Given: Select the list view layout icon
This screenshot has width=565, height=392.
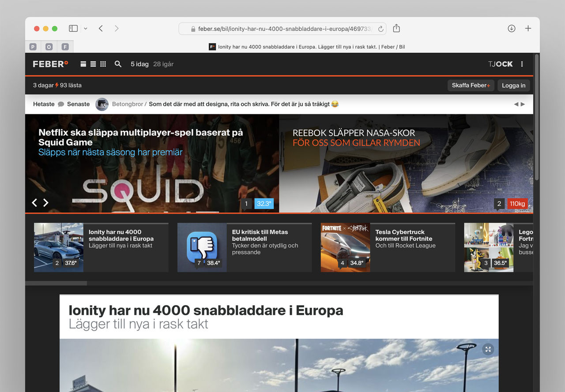Looking at the screenshot, I should pos(93,63).
